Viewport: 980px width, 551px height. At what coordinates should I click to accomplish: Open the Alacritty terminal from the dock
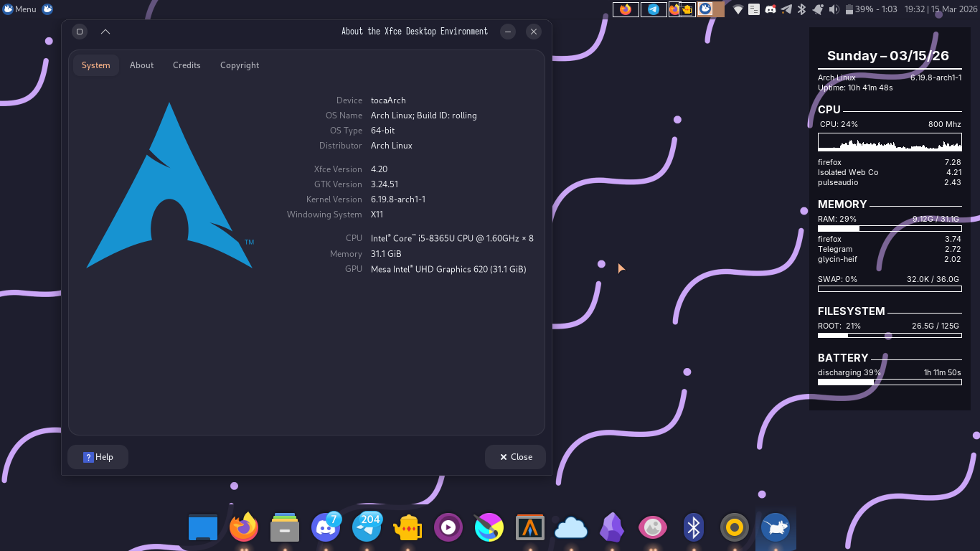pyautogui.click(x=530, y=528)
